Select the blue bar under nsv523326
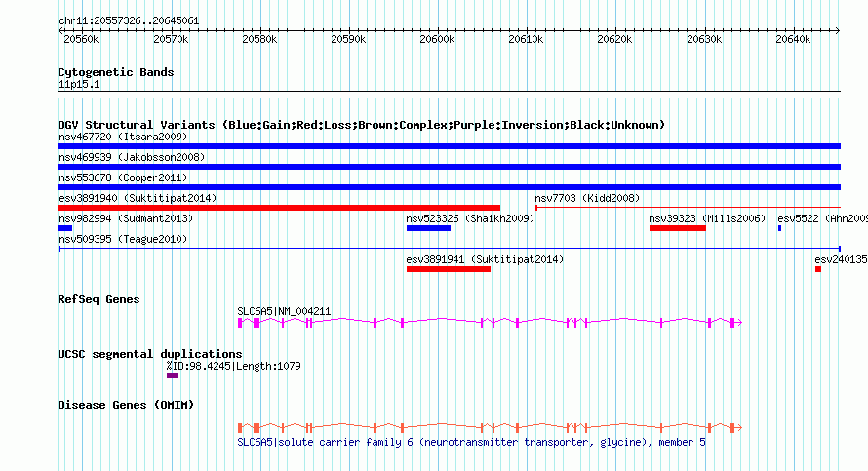The image size is (868, 471). click(428, 228)
